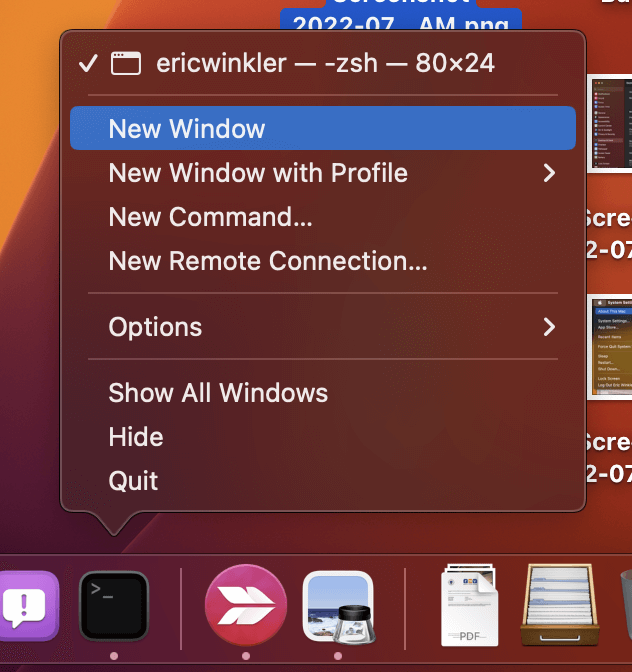Launch Skitch from the Dock
This screenshot has width=632, height=672.
coord(245,606)
